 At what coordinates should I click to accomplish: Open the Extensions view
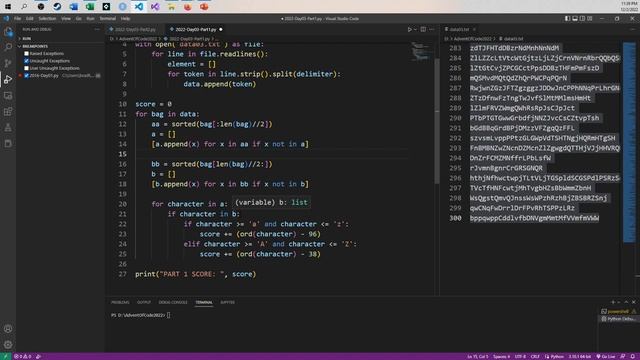[8, 111]
